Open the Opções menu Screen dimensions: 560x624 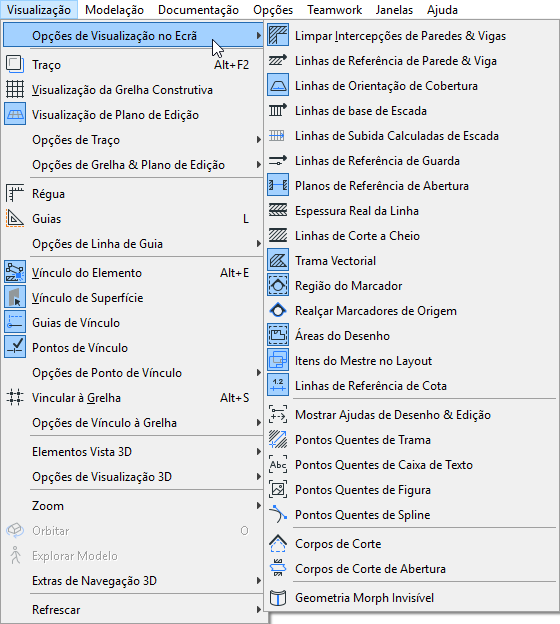[273, 10]
